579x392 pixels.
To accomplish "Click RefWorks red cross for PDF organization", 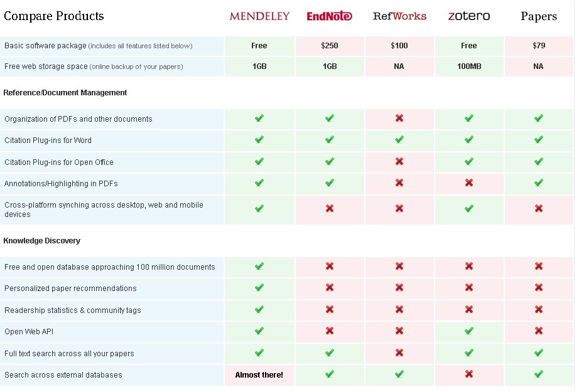I will click(x=399, y=118).
